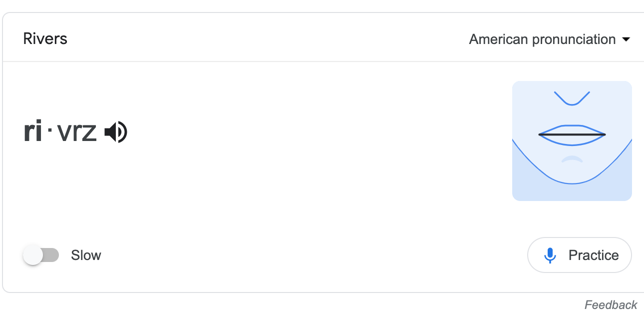Click the Practice button
The width and height of the screenshot is (644, 319).
coord(579,255)
